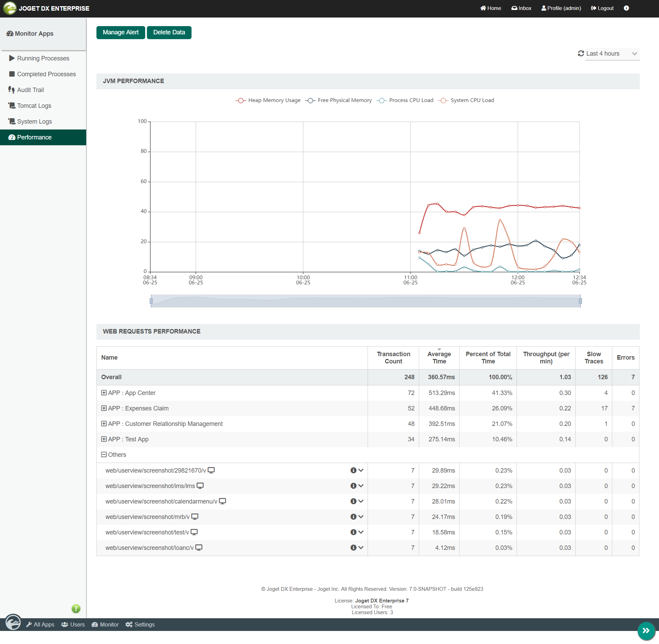Click the info icon in top navigation bar
The height and width of the screenshot is (644, 659).
coord(626,8)
